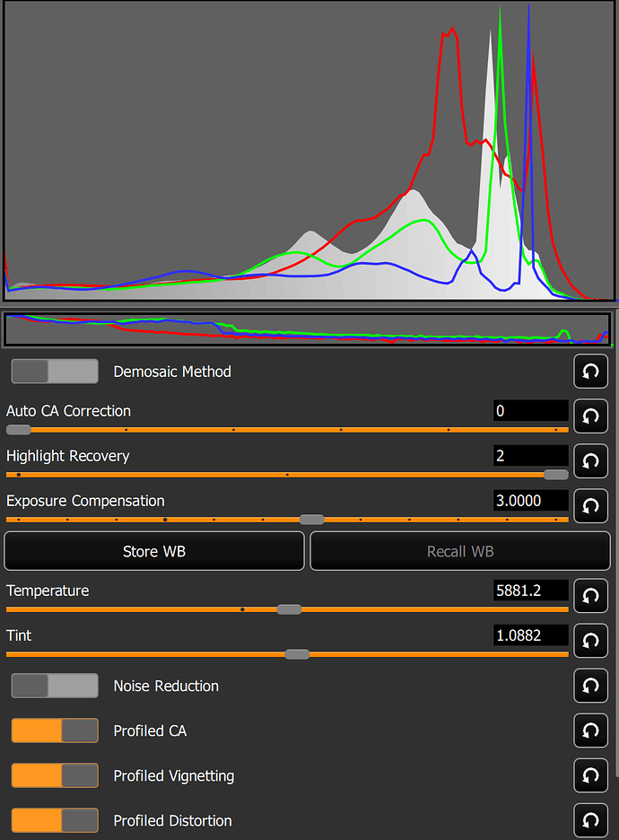
Task: Click the Auto CA Correction slider handle
Action: point(19,430)
